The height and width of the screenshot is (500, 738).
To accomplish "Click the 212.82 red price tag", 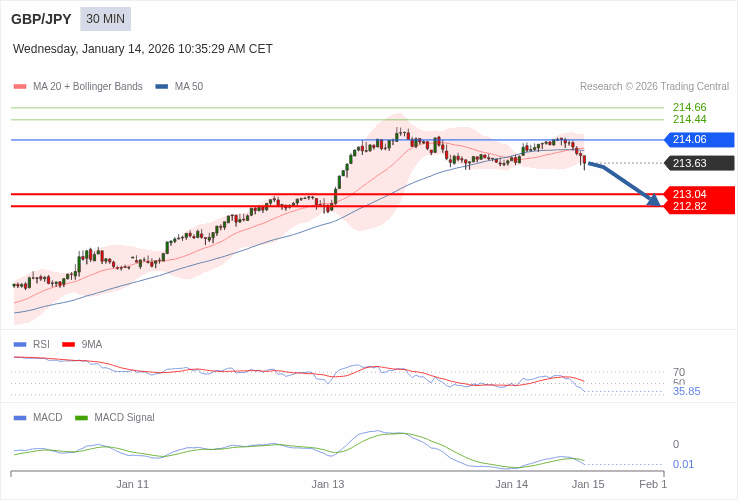I will pos(699,206).
